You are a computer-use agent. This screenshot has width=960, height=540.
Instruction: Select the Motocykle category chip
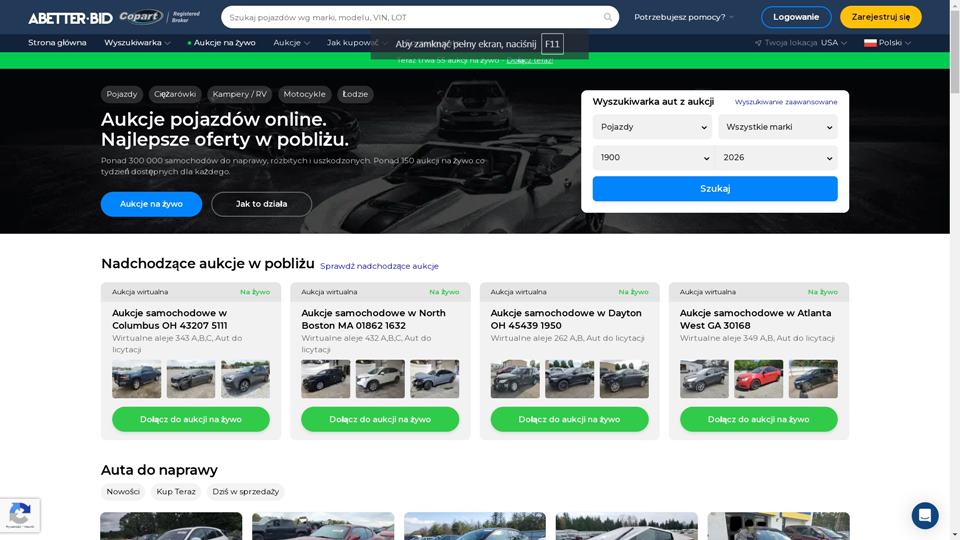(304, 94)
